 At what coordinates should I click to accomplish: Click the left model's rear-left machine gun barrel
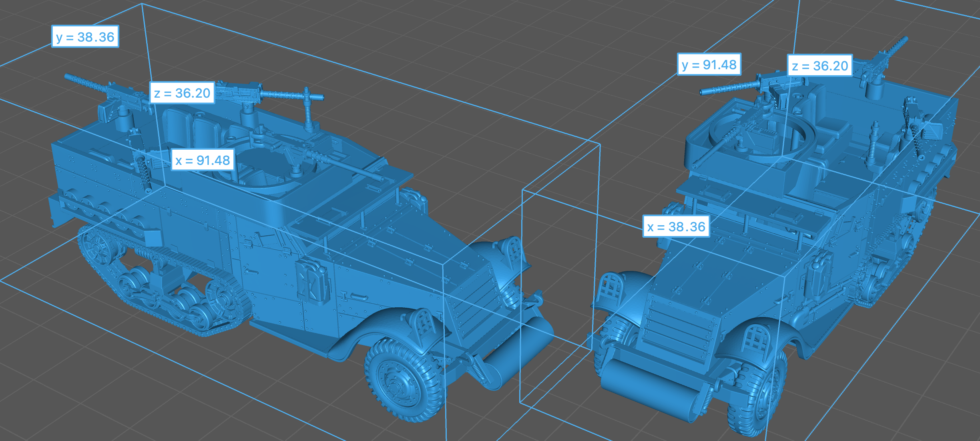(86, 83)
